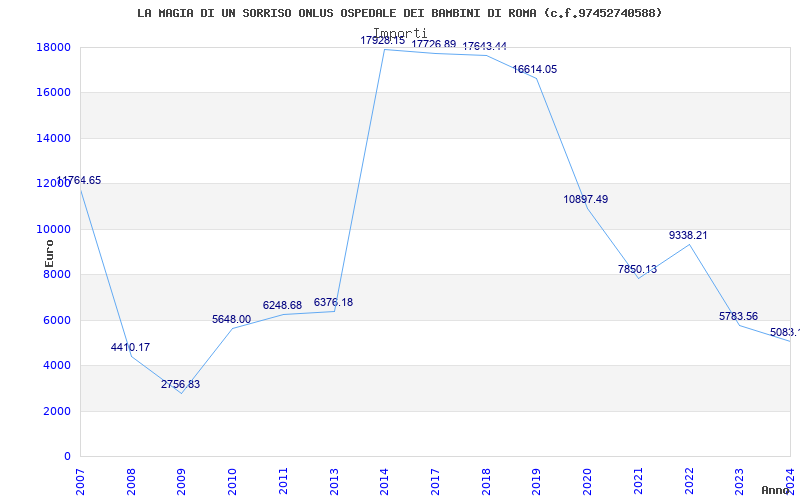Click the x-axis year label 2011
Viewport: 800px width, 500px height.
[x=283, y=481]
